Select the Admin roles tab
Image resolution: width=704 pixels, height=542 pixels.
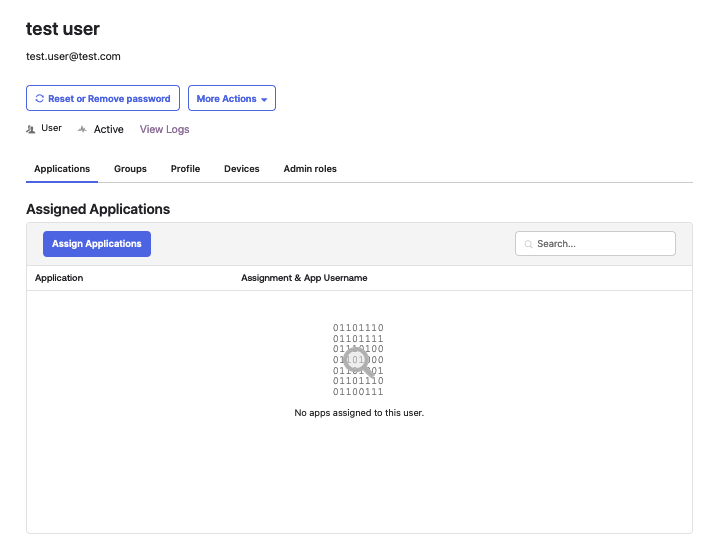310,169
